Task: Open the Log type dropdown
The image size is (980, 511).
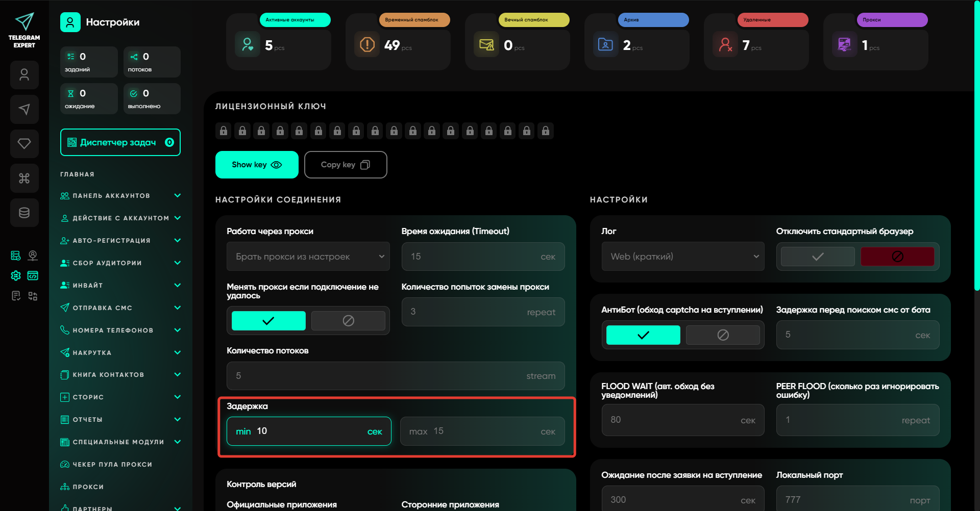Action: tap(682, 257)
